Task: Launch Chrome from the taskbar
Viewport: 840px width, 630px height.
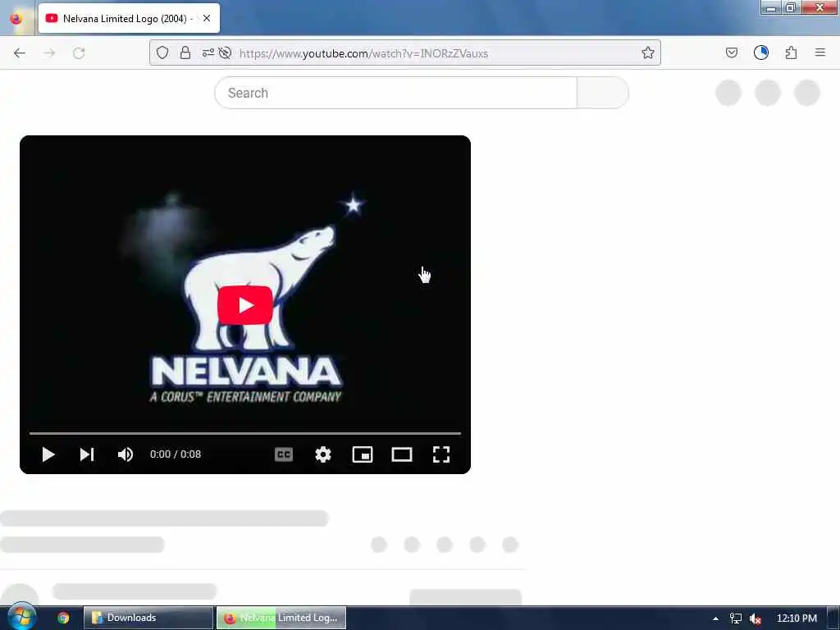Action: pos(63,618)
